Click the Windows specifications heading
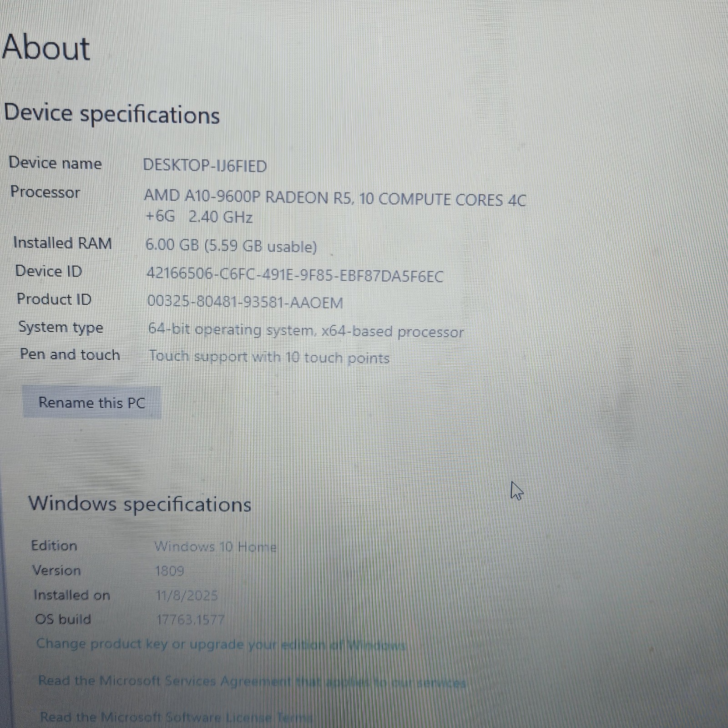728x728 pixels. point(140,504)
